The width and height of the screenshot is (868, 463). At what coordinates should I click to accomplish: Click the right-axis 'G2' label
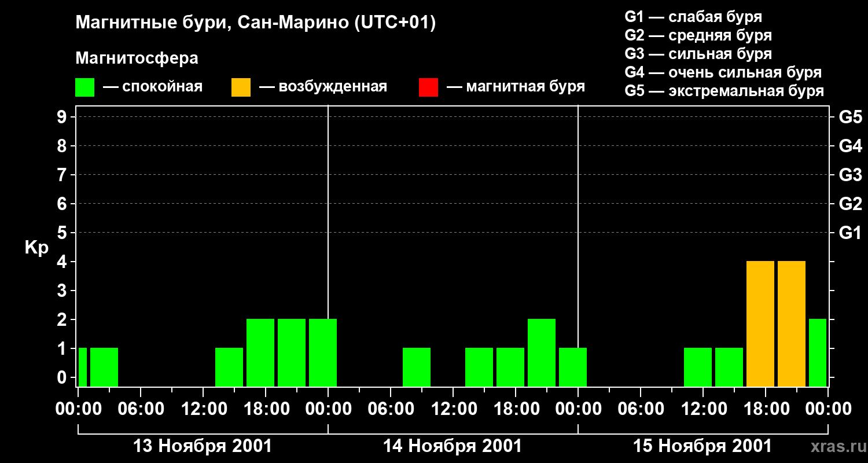pyautogui.click(x=850, y=204)
